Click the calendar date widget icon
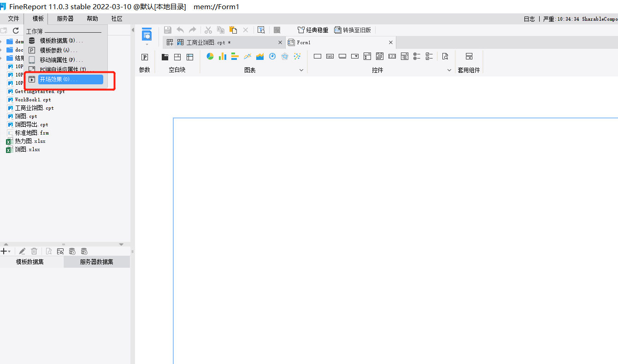 point(380,56)
